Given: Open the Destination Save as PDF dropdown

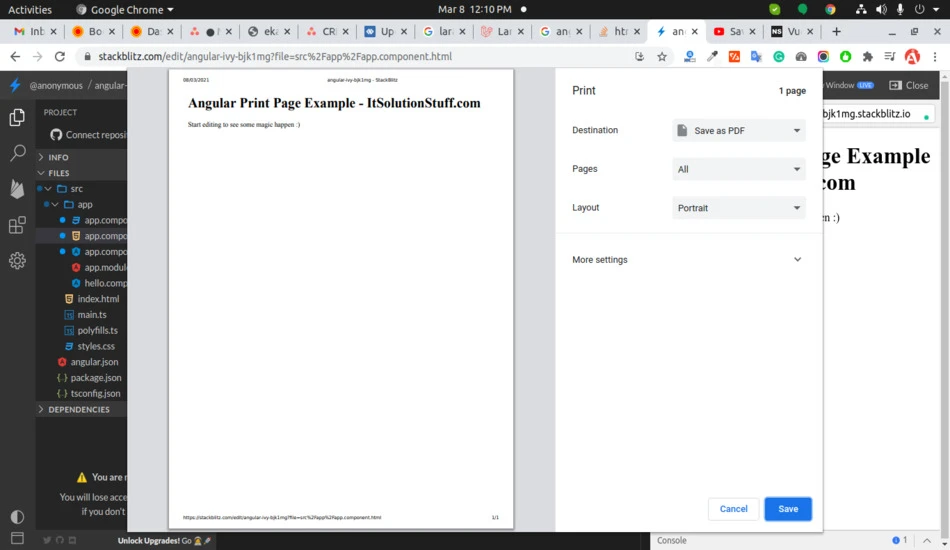Looking at the screenshot, I should 739,130.
